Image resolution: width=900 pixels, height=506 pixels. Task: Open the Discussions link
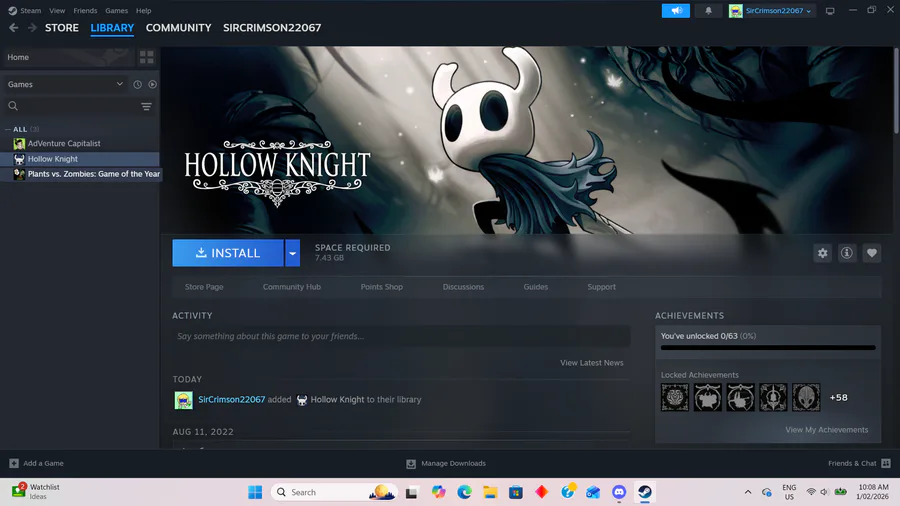click(463, 287)
